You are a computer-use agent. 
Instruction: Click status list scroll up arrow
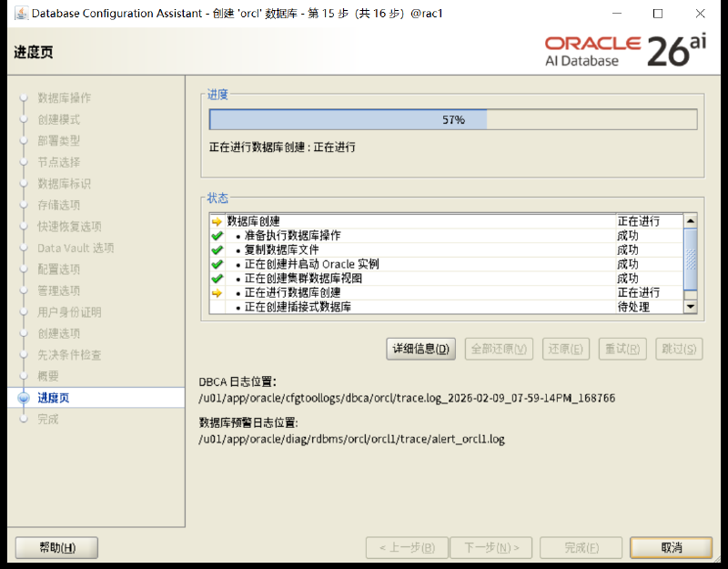click(691, 221)
